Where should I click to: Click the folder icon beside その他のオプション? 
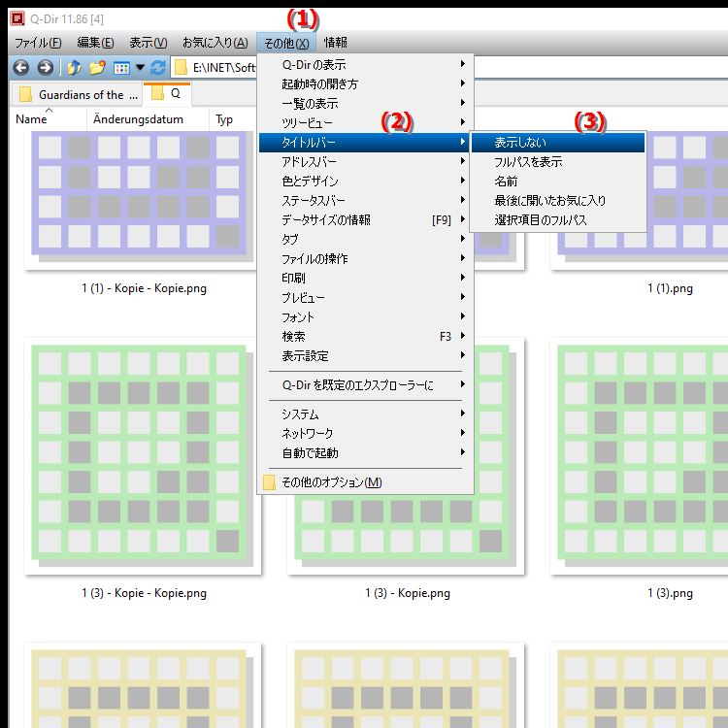(269, 482)
